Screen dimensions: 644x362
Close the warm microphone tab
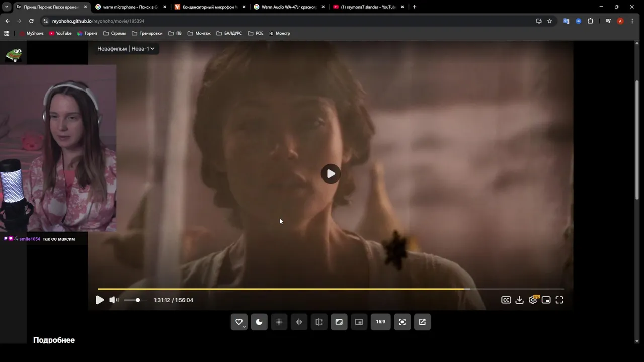coord(164,7)
